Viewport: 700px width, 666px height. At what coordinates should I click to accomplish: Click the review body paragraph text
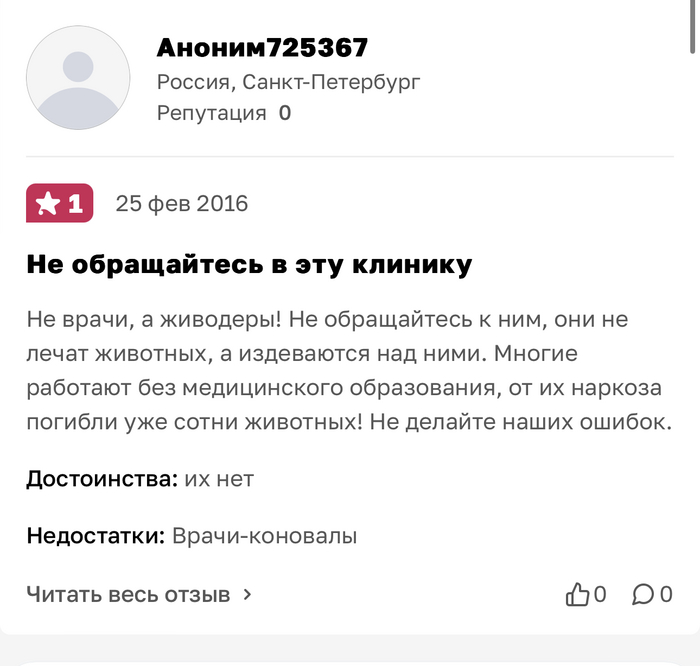[x=349, y=372]
